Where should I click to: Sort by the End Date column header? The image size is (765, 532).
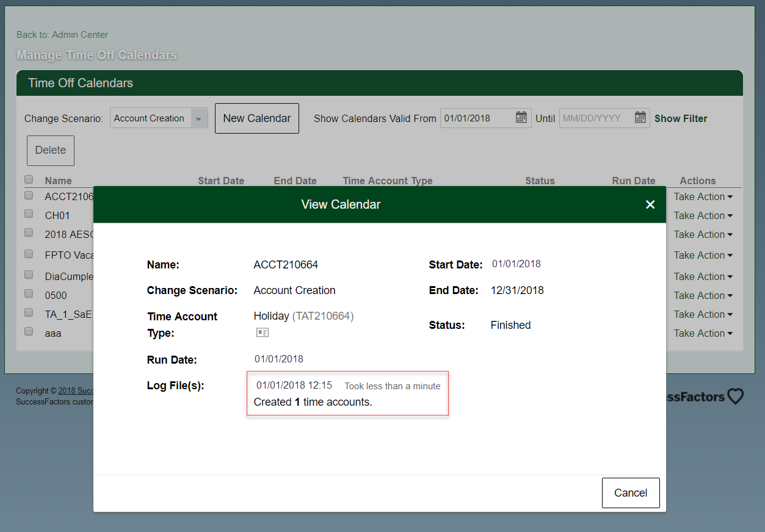tap(295, 181)
